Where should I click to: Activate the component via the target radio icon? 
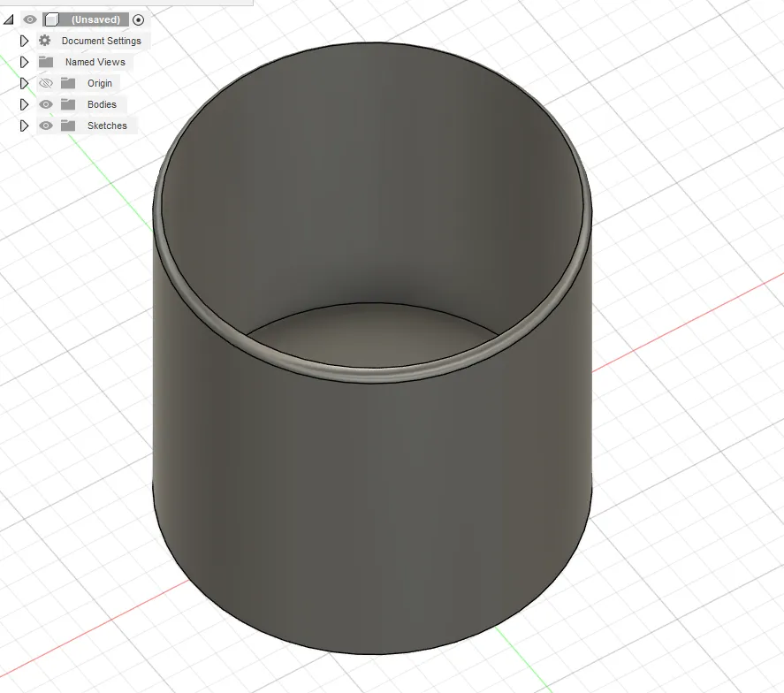(138, 19)
